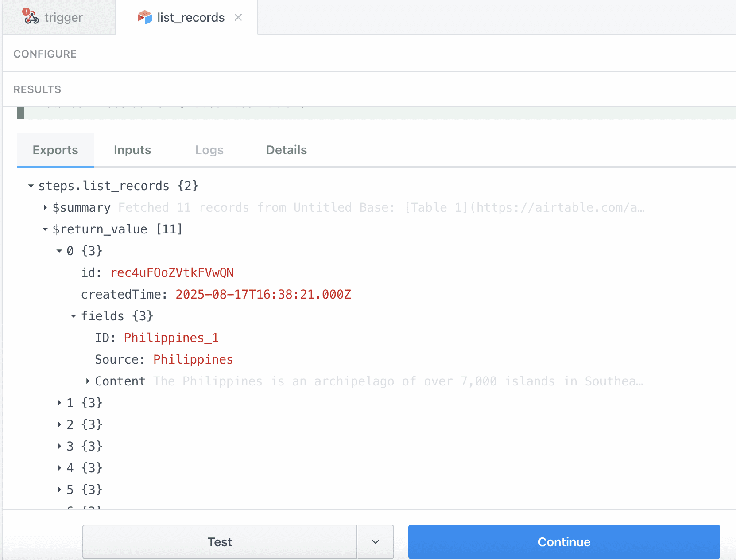Expand record 2 in the return value list
Screen dimensions: 736x560
click(60, 424)
